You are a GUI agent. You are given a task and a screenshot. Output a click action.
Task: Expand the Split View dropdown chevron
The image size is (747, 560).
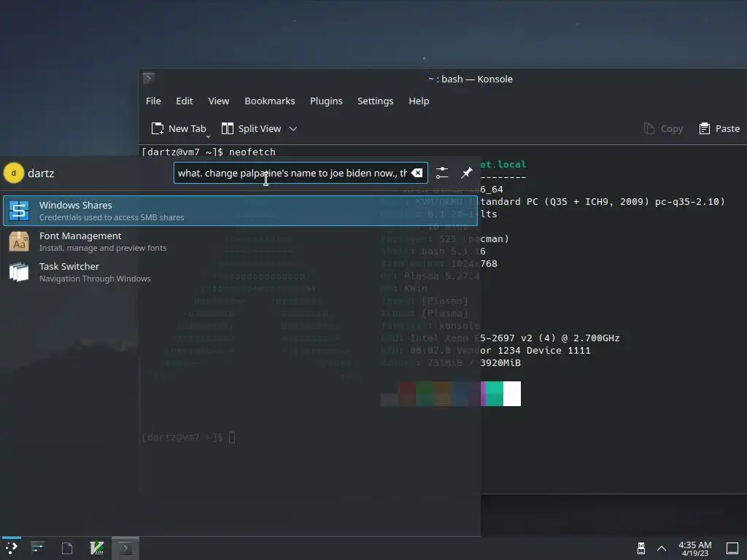point(293,128)
